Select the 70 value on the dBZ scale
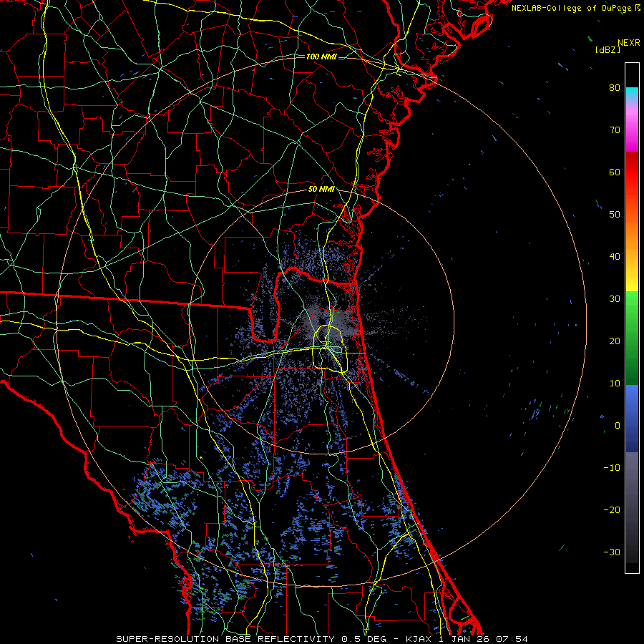 click(x=615, y=130)
